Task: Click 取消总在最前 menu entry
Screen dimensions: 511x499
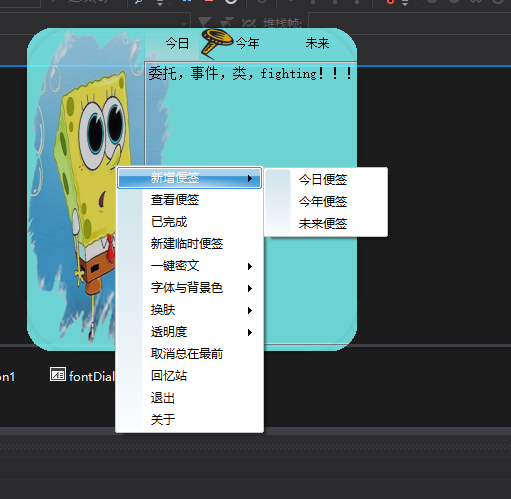Action: (189, 354)
